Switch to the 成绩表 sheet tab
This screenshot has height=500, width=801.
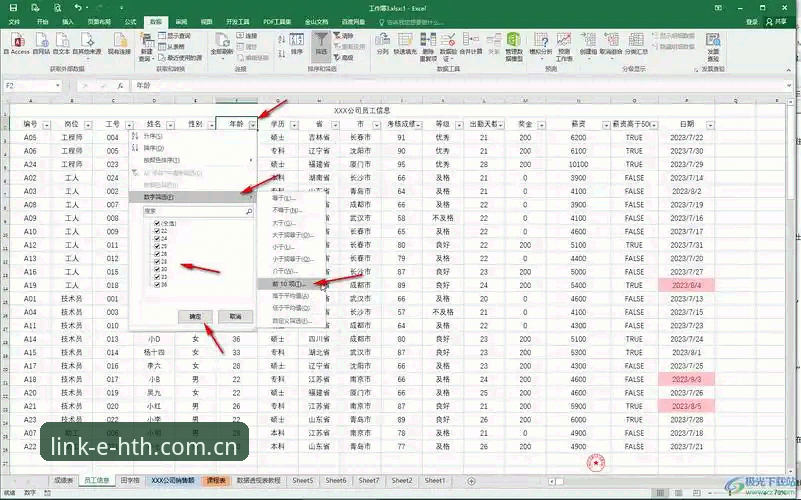[63, 481]
